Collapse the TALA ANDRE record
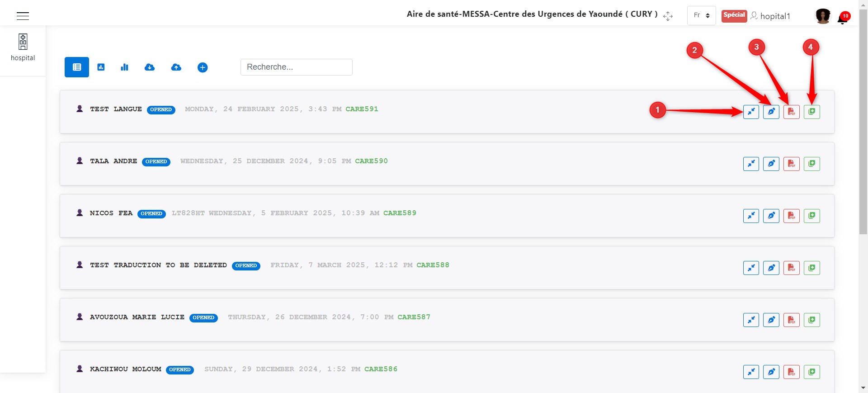This screenshot has width=868, height=393. (x=751, y=164)
